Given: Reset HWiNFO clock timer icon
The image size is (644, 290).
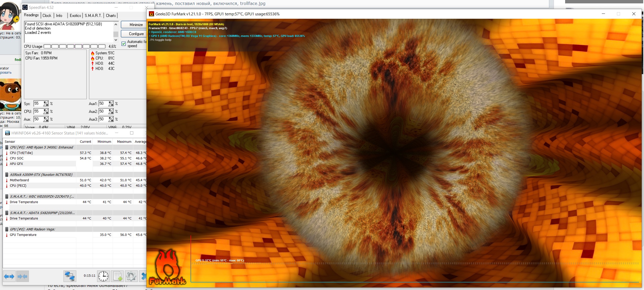Looking at the screenshot, I should tap(103, 276).
